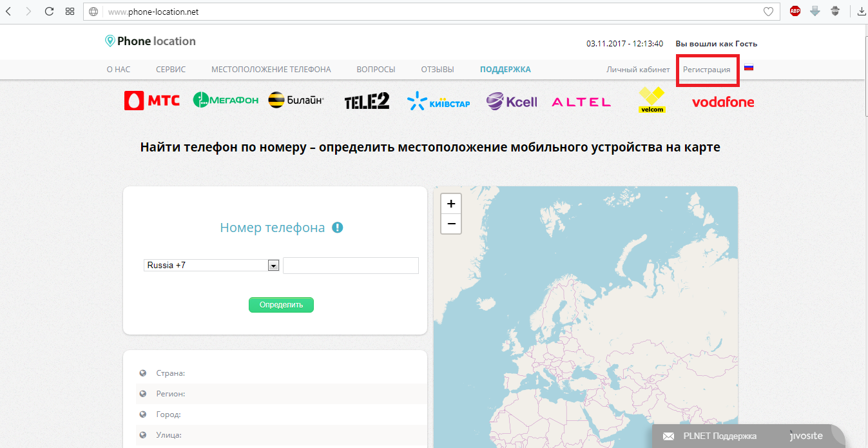This screenshot has width=868, height=448.
Task: Click the MTS operator logo
Action: pos(152,100)
